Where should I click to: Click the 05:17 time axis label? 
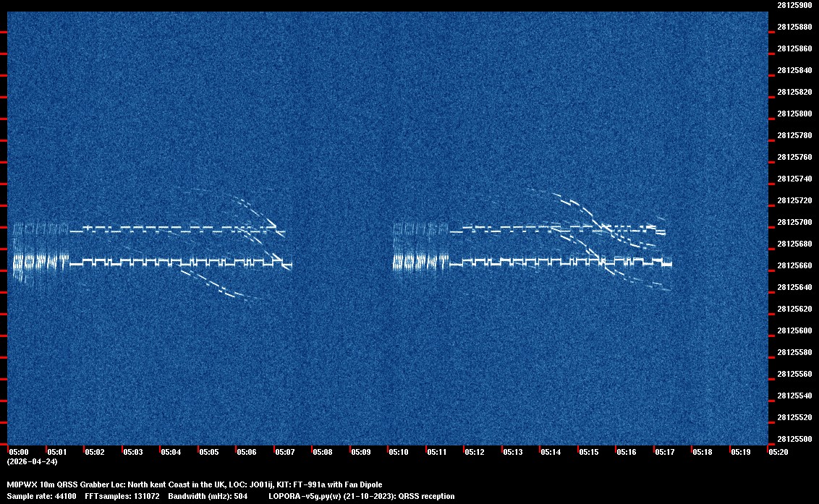[664, 452]
